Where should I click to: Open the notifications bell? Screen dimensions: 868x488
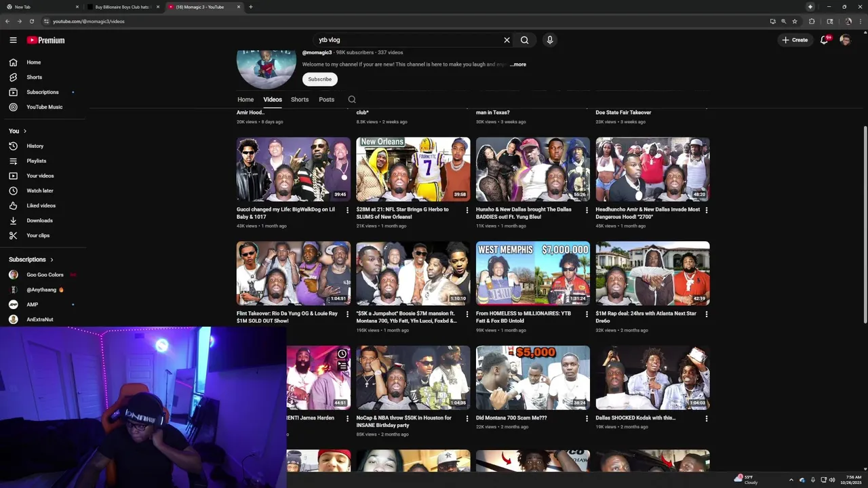point(825,40)
